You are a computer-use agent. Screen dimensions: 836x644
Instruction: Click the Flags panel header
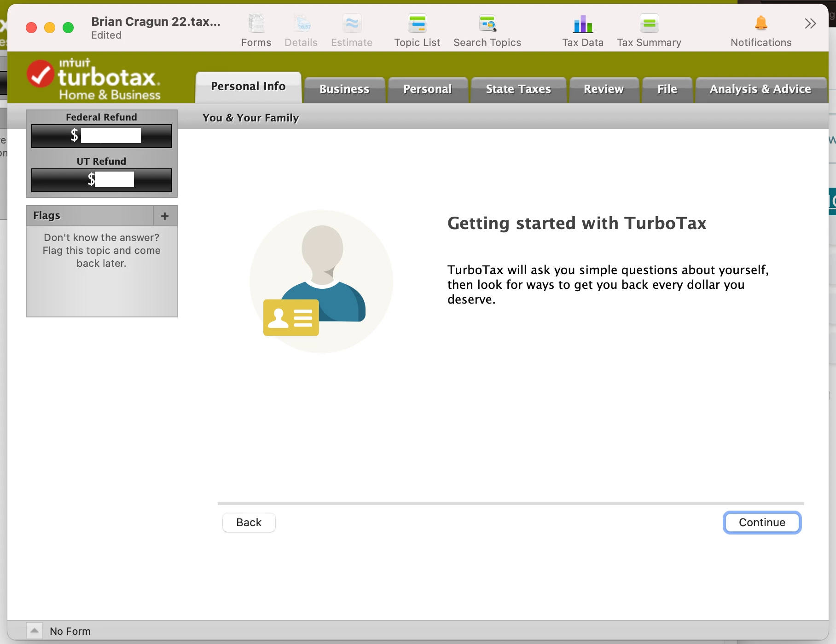(90, 216)
